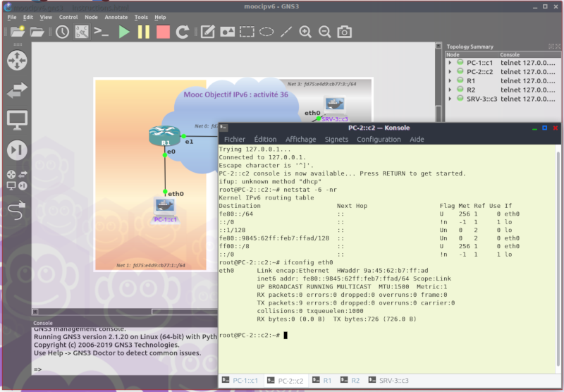Switch to the R1 Konsole tab
Screen dimensions: 564x392
[322, 381]
